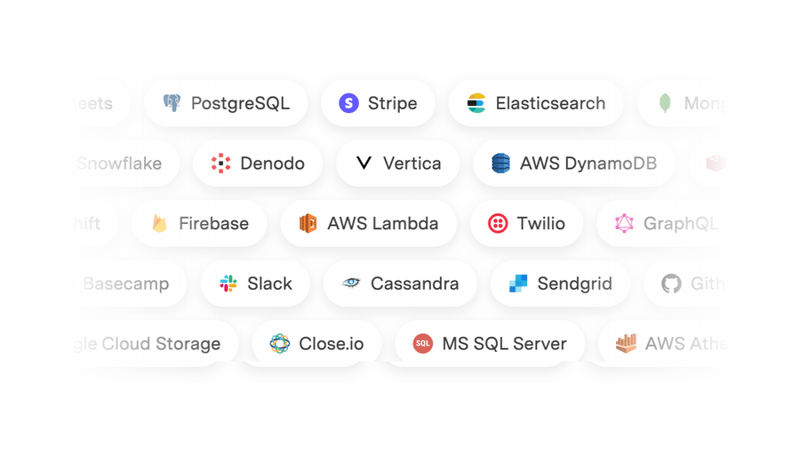Click the red Twilio logo icon
Viewport: 800px width, 455px height.
click(497, 223)
